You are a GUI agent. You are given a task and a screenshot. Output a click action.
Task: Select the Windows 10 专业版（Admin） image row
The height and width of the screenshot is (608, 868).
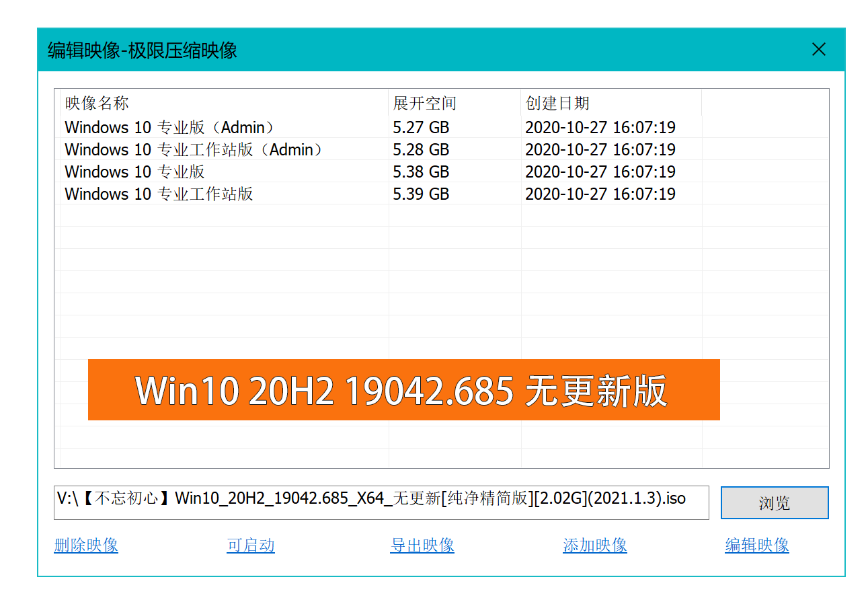(169, 127)
